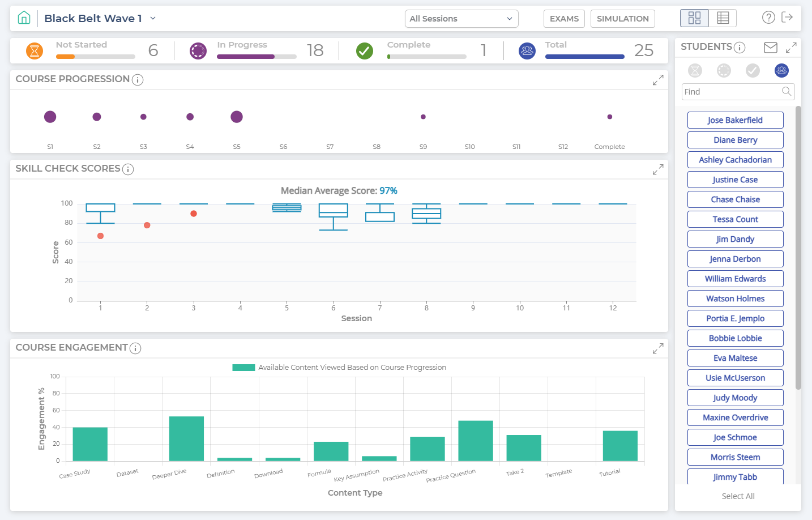Image resolution: width=812 pixels, height=520 pixels.
Task: Click Select All students link
Action: coord(738,496)
